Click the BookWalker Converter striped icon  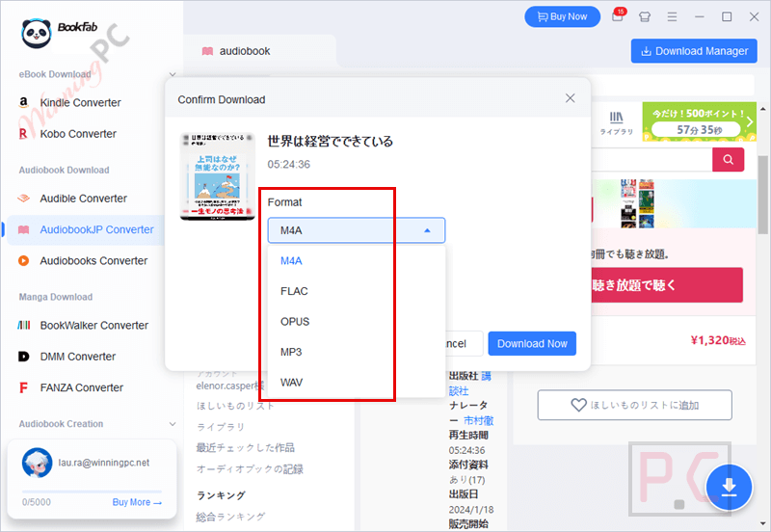click(x=23, y=325)
